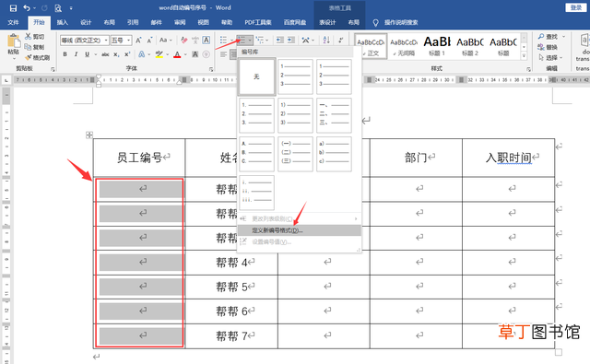
Task: Toggle Bold formatting
Action: tap(65, 54)
